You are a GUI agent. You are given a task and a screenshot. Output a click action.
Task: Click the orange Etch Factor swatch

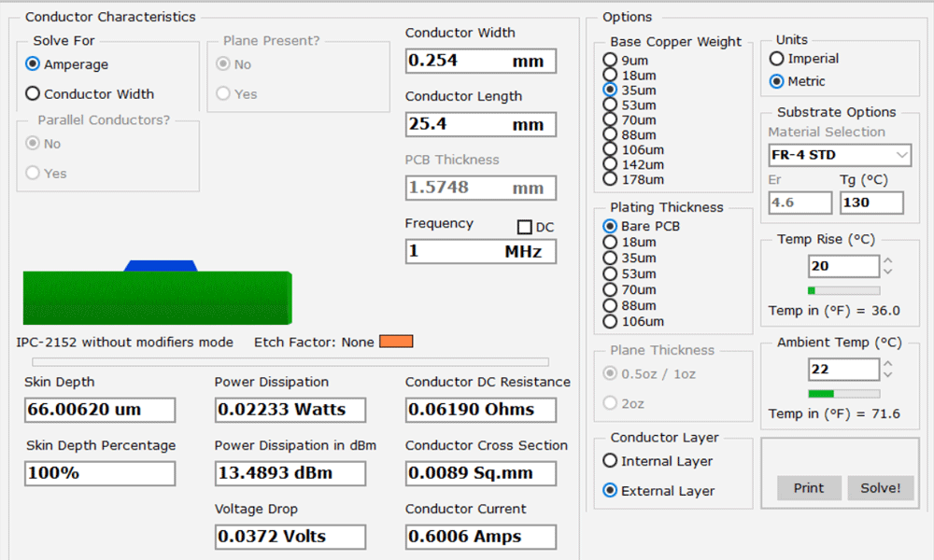coord(396,342)
